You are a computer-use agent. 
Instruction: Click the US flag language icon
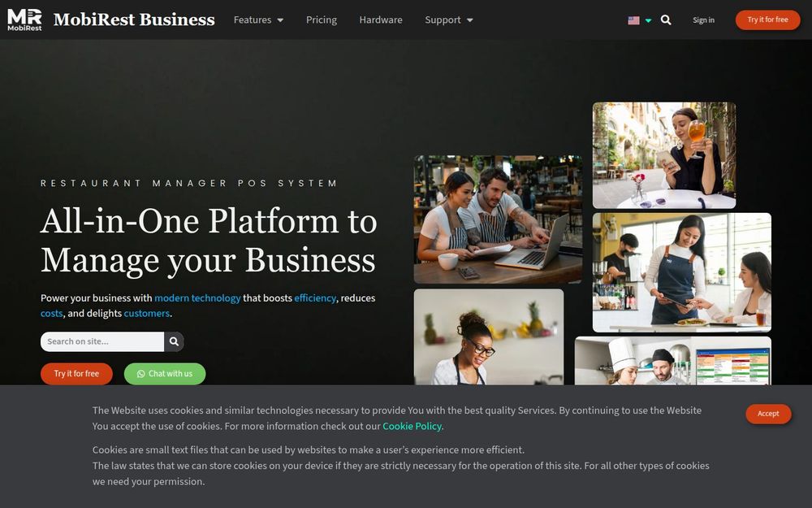633,20
